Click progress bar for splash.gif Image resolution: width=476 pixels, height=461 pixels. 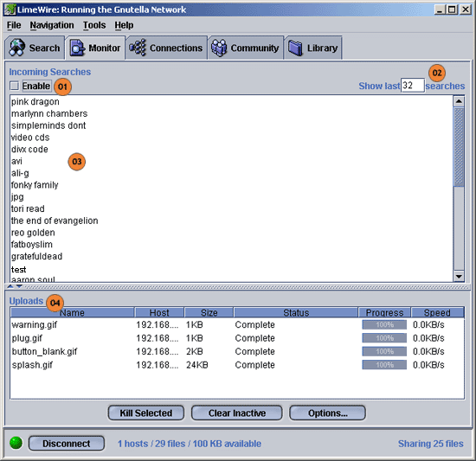tap(384, 364)
